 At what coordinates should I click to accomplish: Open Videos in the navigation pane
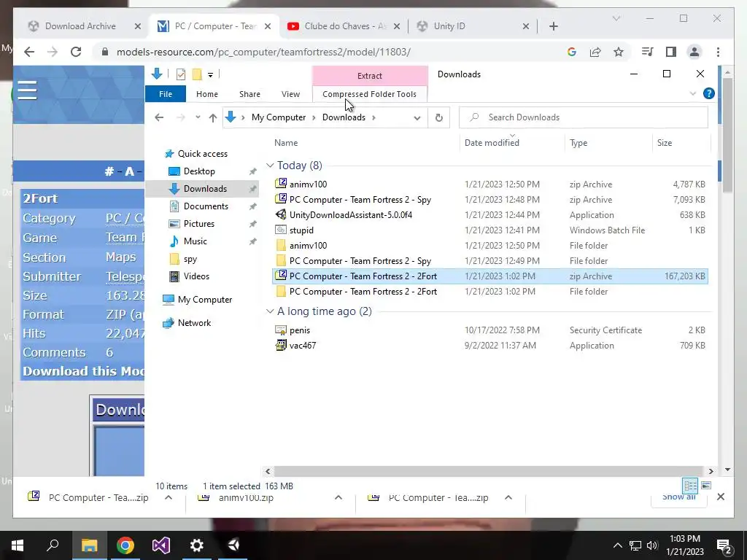[196, 276]
